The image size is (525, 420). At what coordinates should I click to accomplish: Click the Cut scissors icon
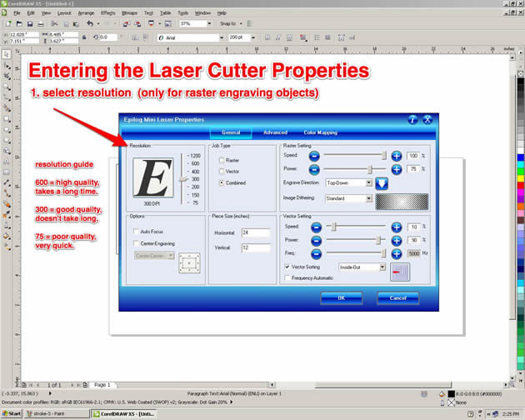(54, 24)
